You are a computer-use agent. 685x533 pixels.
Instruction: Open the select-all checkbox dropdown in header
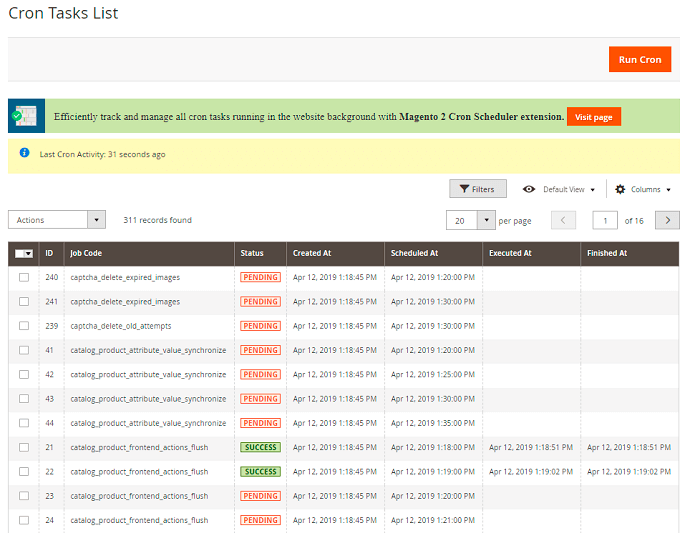(29, 254)
